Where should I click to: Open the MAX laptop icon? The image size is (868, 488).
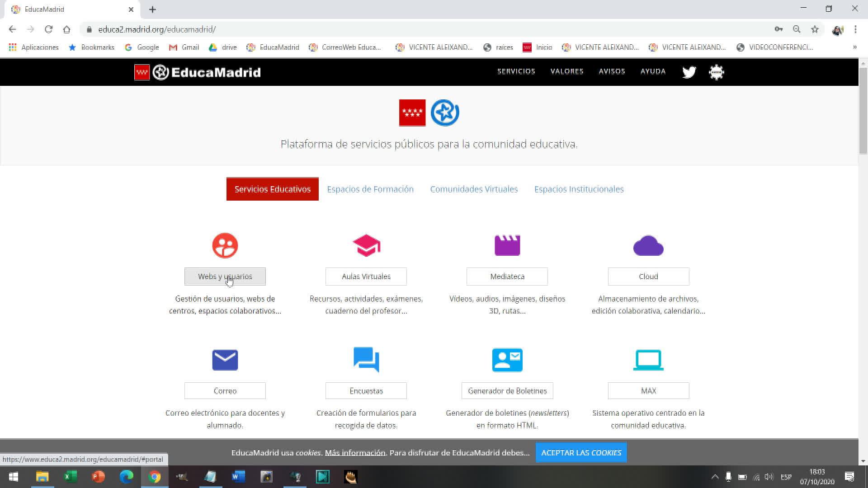pyautogui.click(x=648, y=360)
